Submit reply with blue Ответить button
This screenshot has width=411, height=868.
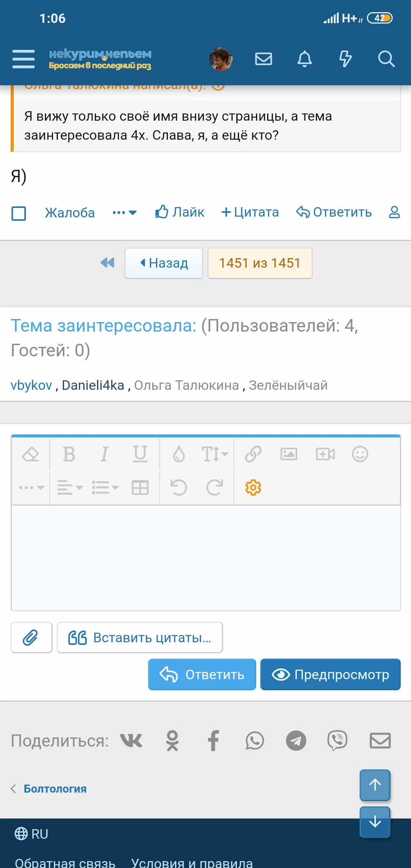click(x=202, y=675)
